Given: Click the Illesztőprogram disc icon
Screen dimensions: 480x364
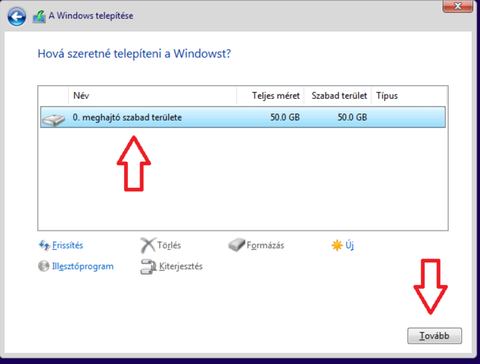Looking at the screenshot, I should tap(44, 266).
